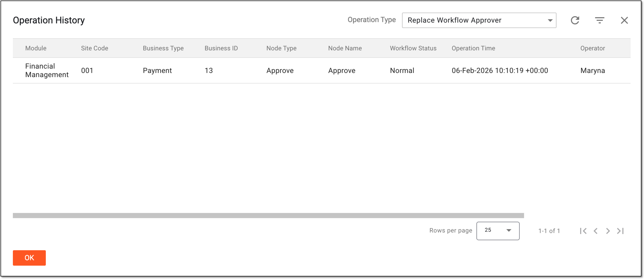The width and height of the screenshot is (644, 279).
Task: Click Approve under Node Type
Action: point(280,71)
